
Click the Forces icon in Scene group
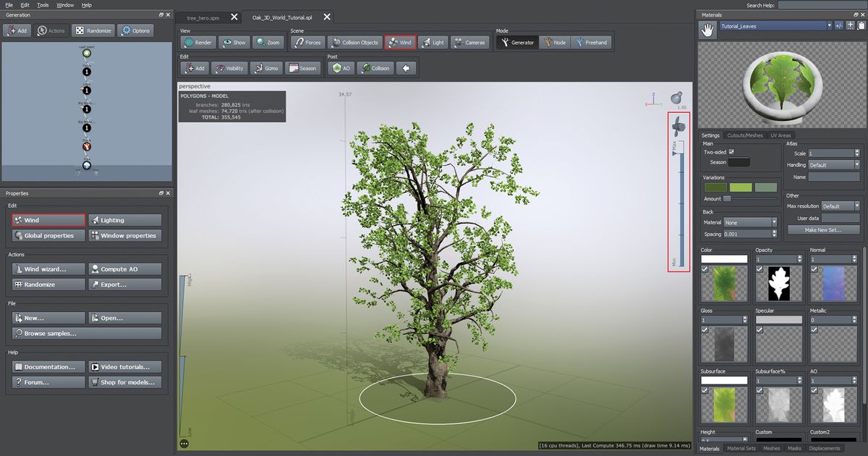pos(307,42)
